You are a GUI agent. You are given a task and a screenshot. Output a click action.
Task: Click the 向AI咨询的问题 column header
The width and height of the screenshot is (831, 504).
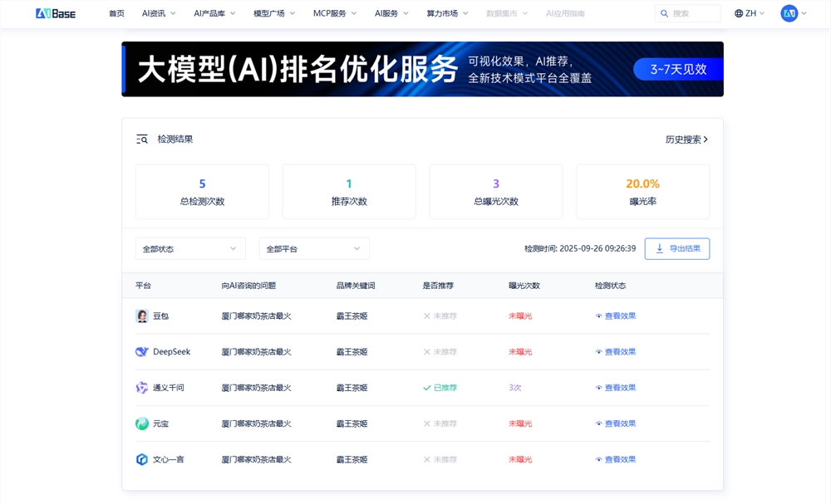point(248,286)
